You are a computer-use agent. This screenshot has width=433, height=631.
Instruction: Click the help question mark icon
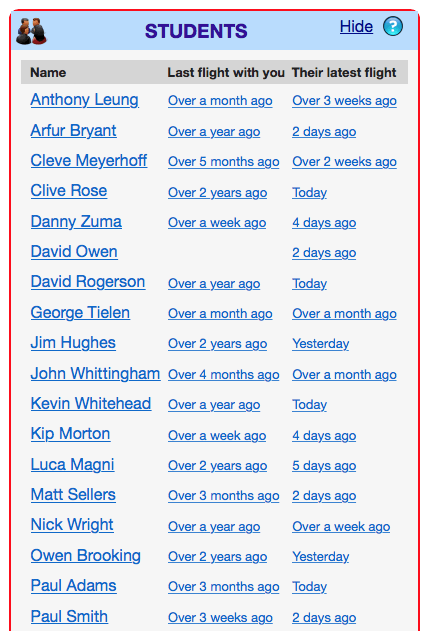[393, 27]
